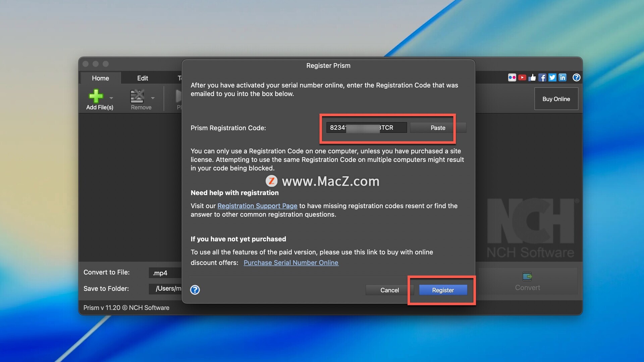Click the thumbs-up Like icon

[x=532, y=77]
